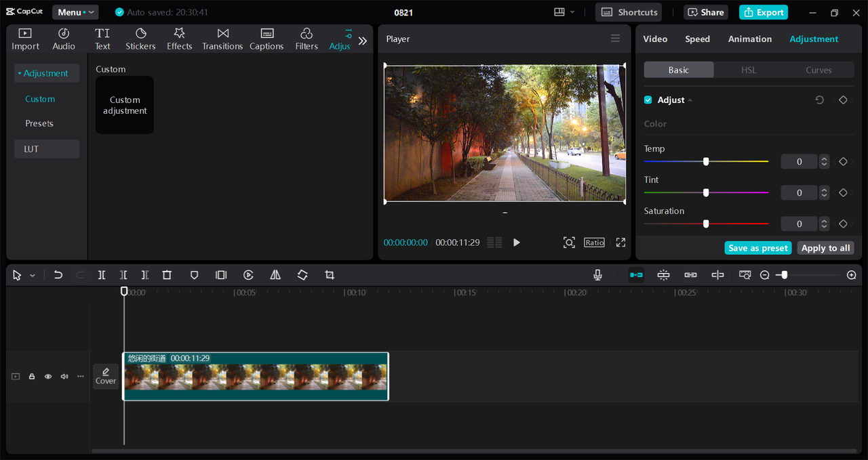Select Custom in the adjustment sidebar
The width and height of the screenshot is (868, 460).
40,99
